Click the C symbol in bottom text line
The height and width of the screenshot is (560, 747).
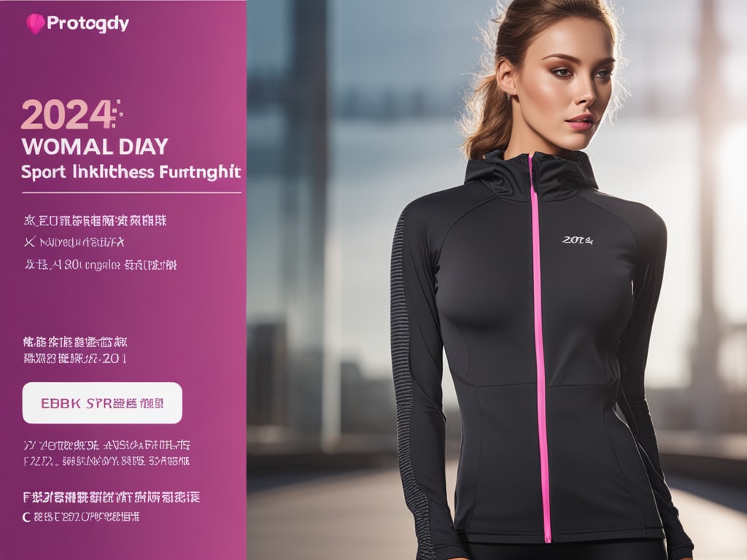pos(27,517)
